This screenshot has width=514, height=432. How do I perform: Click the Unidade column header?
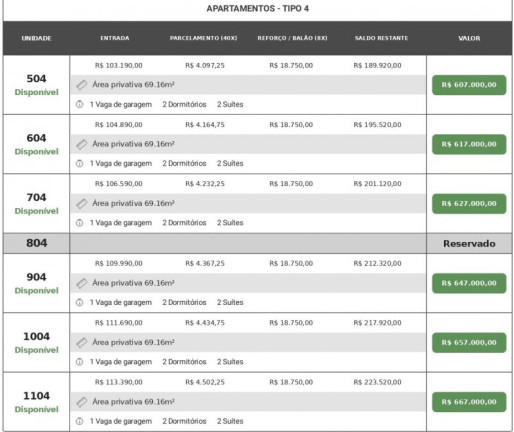coord(36,38)
